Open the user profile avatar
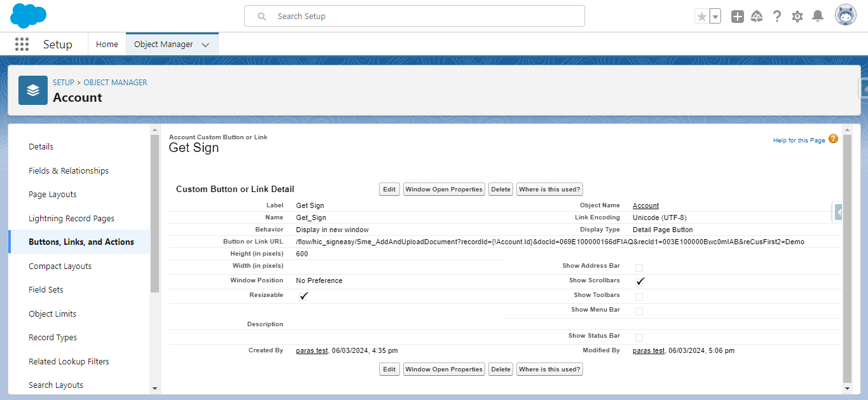868x400 pixels. [x=846, y=16]
